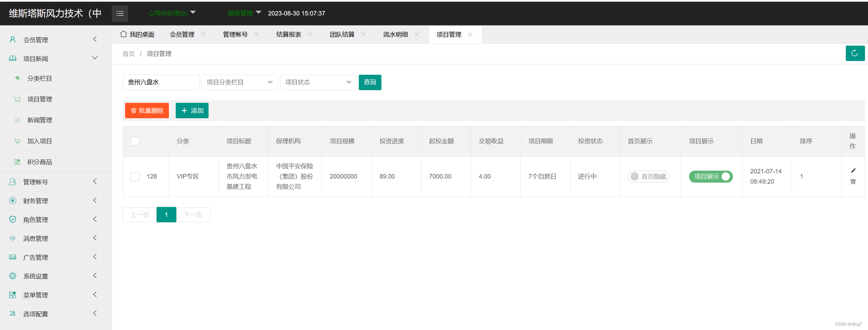Expand the 消息管理 sidebar menu

pyautogui.click(x=56, y=238)
